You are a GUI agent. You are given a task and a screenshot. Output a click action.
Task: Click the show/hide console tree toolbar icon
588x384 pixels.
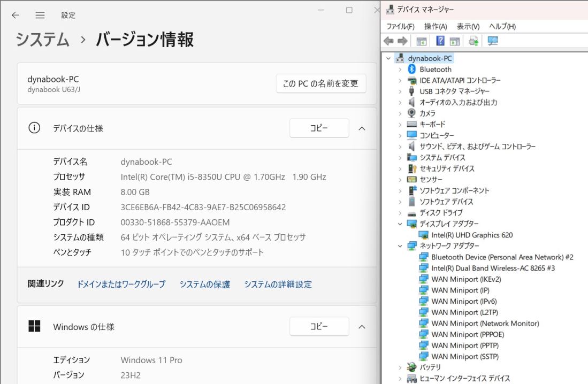click(422, 41)
